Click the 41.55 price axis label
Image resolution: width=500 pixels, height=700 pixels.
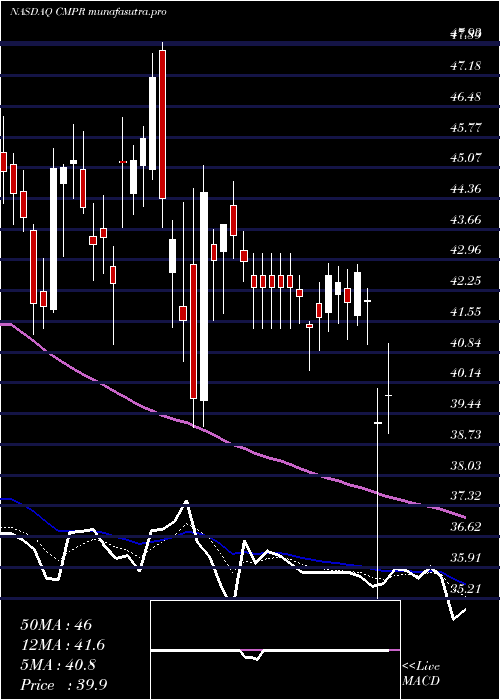[466, 311]
